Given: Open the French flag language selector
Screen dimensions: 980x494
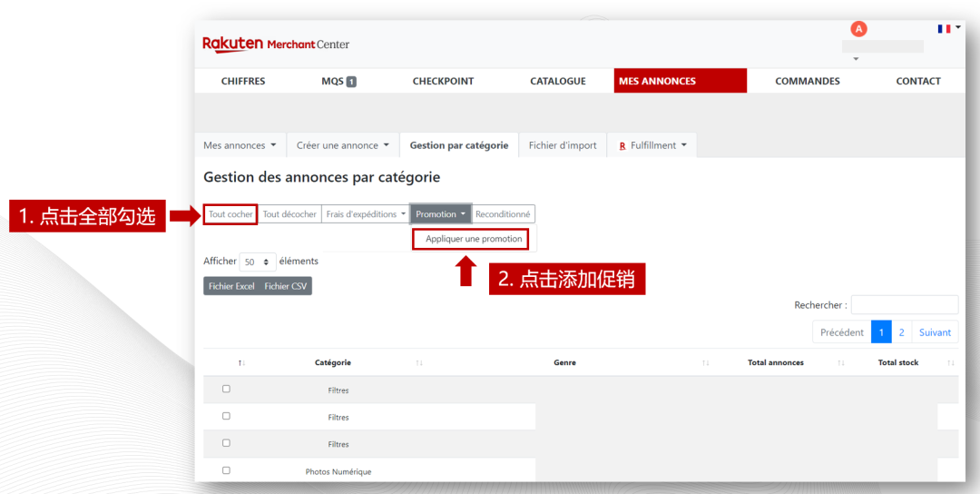Looking at the screenshot, I should pyautogui.click(x=948, y=28).
